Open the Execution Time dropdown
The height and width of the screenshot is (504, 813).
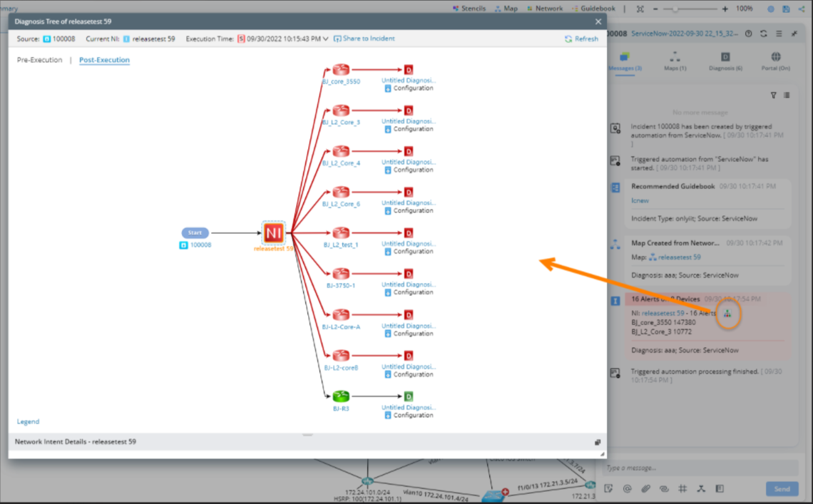point(326,38)
